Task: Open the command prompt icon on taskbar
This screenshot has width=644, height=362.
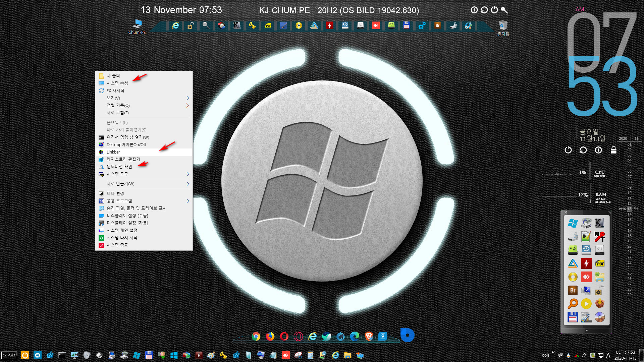Action: (x=62, y=355)
